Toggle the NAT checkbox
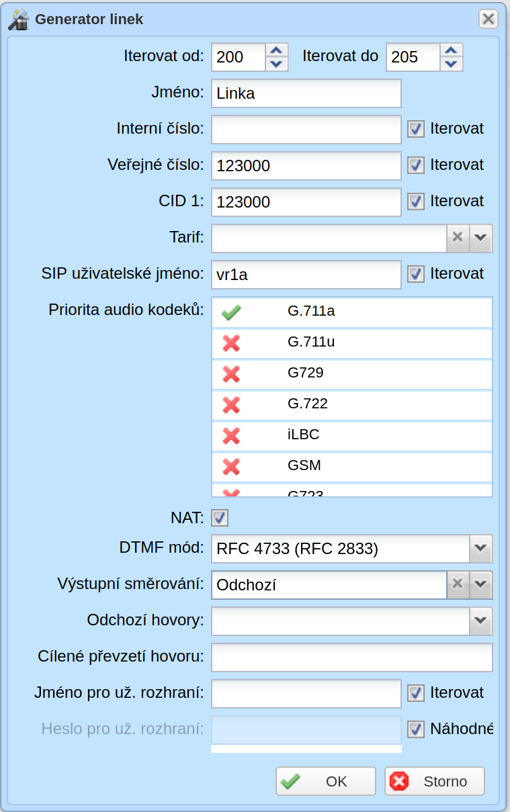 pyautogui.click(x=220, y=518)
